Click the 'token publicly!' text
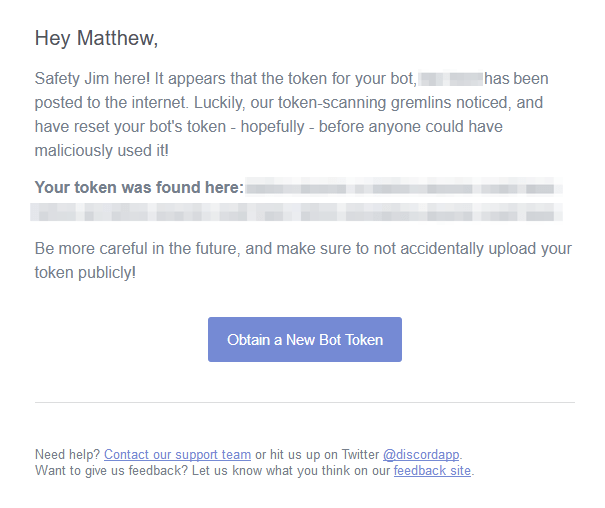This screenshot has width=605, height=508. point(85,273)
